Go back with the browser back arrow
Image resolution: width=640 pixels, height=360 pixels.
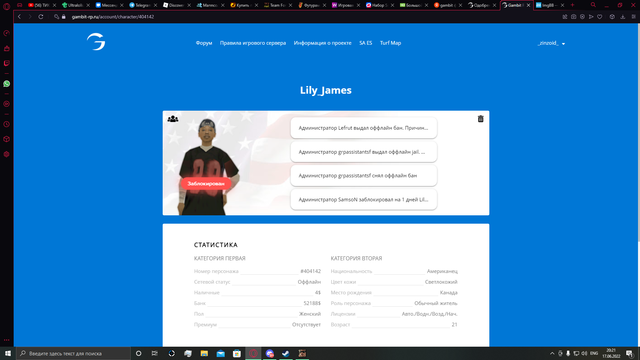tap(19, 17)
